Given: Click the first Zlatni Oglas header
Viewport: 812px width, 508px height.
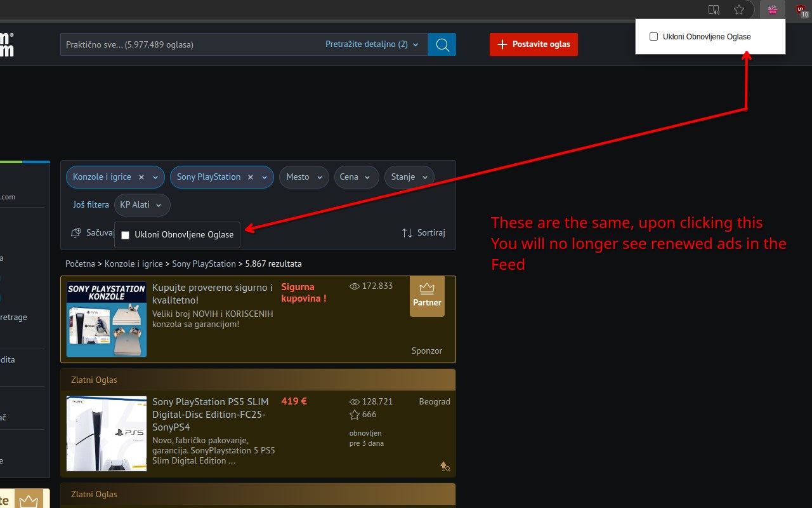Looking at the screenshot, I should [258, 380].
